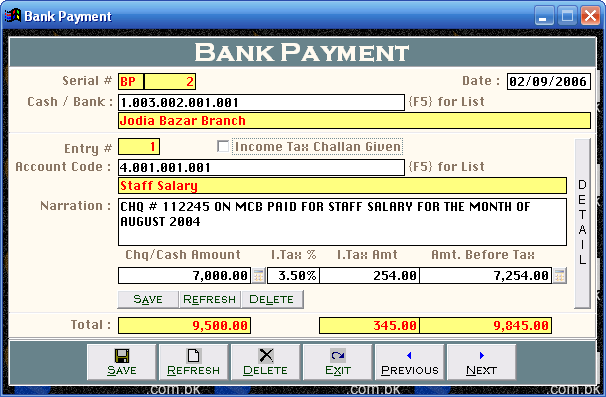The width and height of the screenshot is (606, 397).
Task: Click the Delete X icon button
Action: coord(265,362)
